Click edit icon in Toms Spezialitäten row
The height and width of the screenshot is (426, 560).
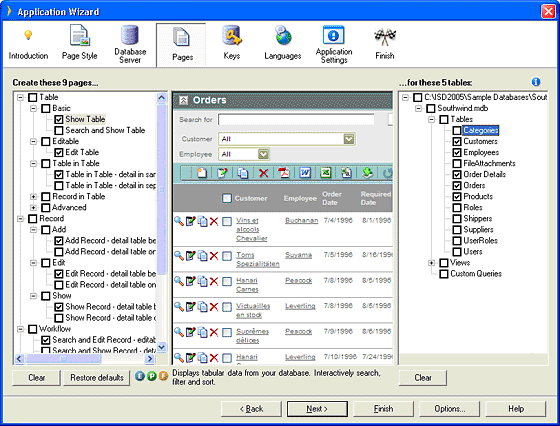191,256
